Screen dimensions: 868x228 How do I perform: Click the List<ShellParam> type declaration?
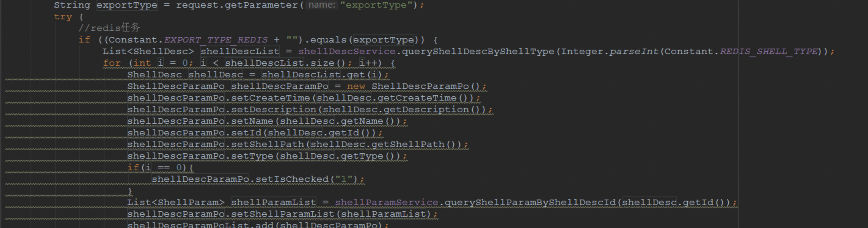(176, 202)
